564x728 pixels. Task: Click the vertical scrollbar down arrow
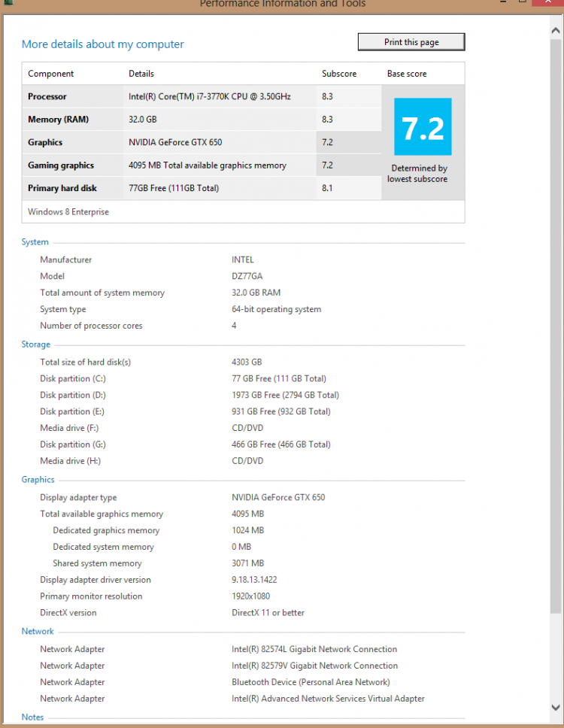[x=556, y=708]
